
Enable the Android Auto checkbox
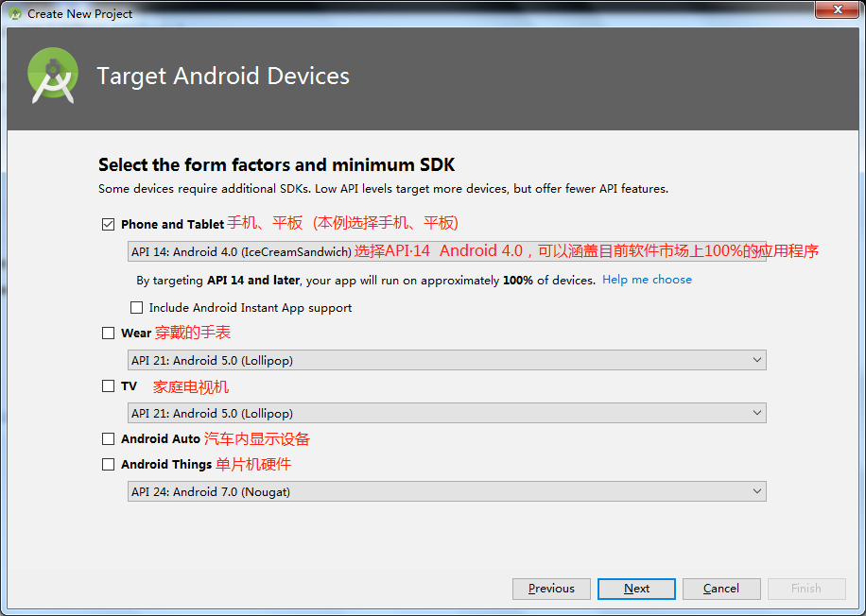[x=108, y=438]
